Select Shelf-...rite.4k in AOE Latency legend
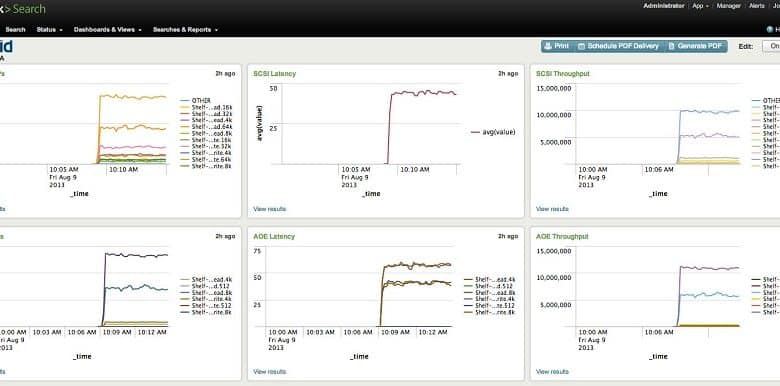 click(490, 299)
